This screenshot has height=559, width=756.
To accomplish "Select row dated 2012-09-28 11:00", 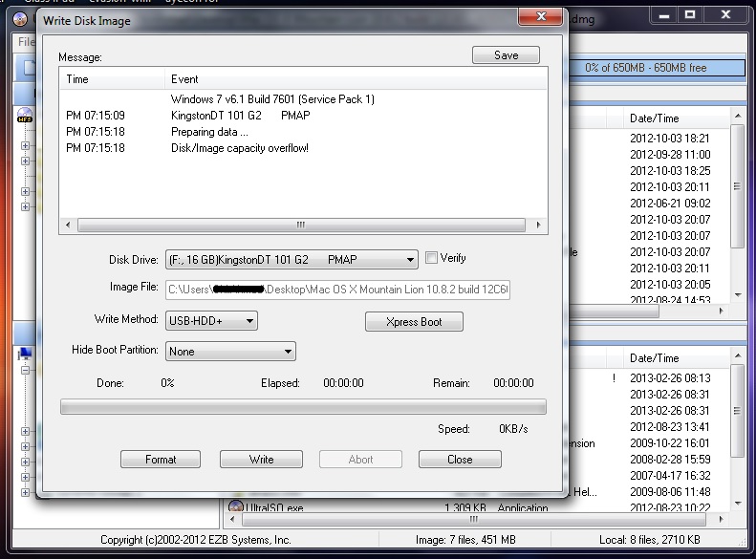I will coord(670,155).
